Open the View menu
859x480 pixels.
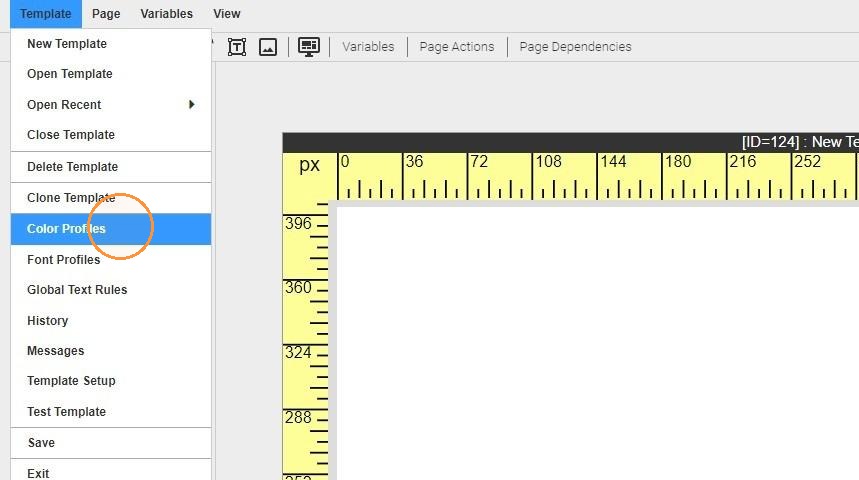click(x=227, y=14)
